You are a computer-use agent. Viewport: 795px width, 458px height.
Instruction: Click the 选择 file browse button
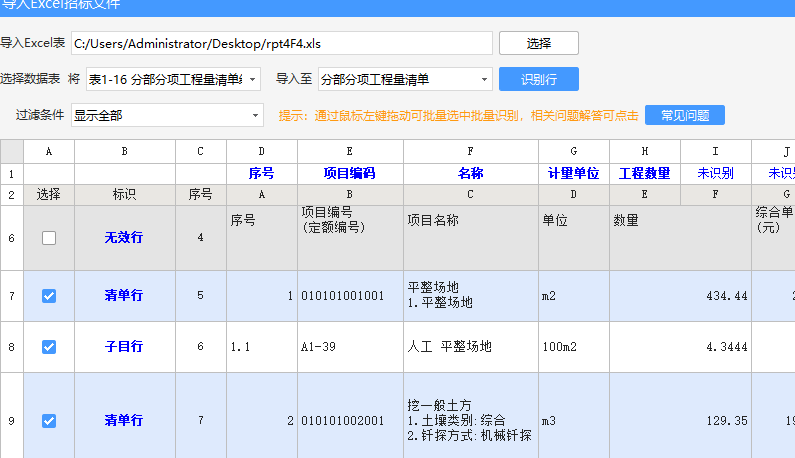pos(538,43)
